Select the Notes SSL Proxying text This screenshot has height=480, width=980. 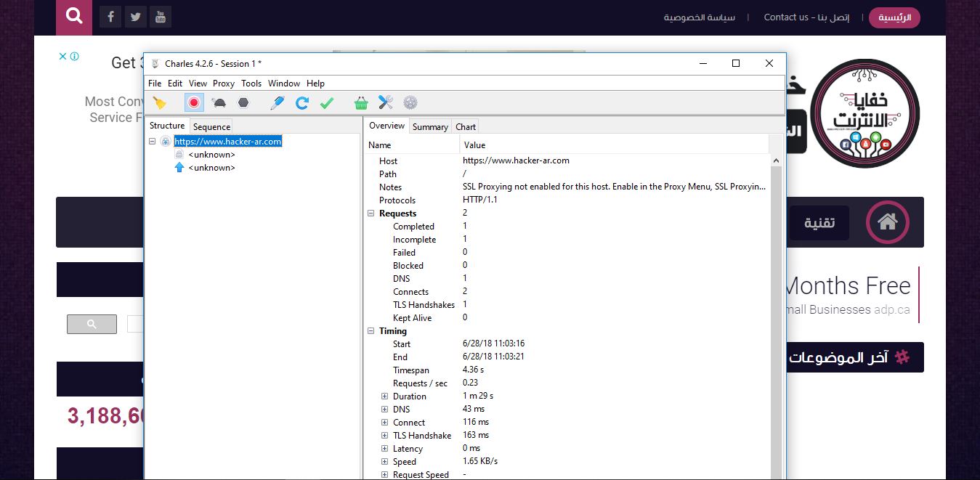(x=614, y=187)
